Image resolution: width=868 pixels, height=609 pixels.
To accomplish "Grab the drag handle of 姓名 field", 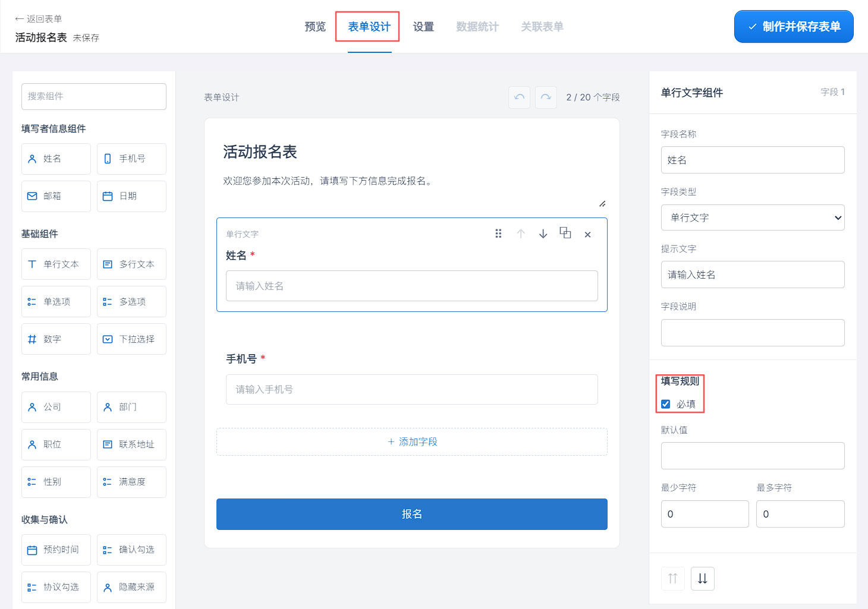I will point(498,233).
